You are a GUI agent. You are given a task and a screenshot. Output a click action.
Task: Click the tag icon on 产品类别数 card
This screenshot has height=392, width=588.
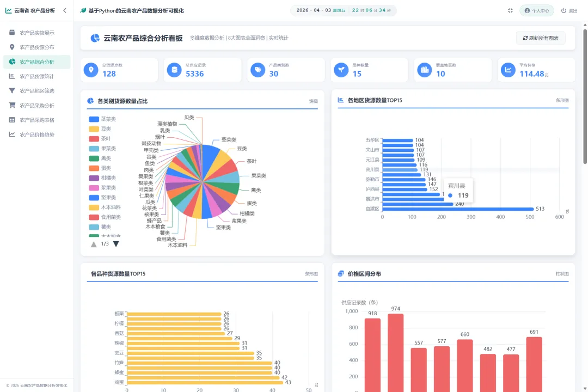coord(258,70)
